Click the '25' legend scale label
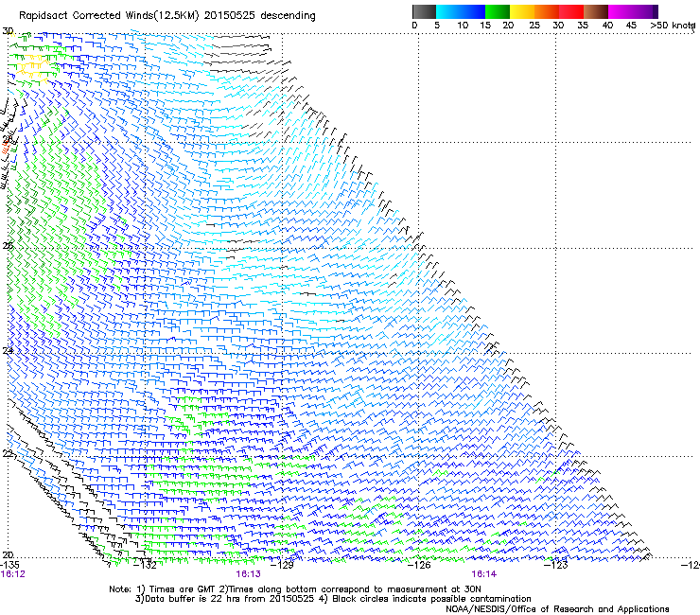The height and width of the screenshot is (615, 700). coord(534,26)
